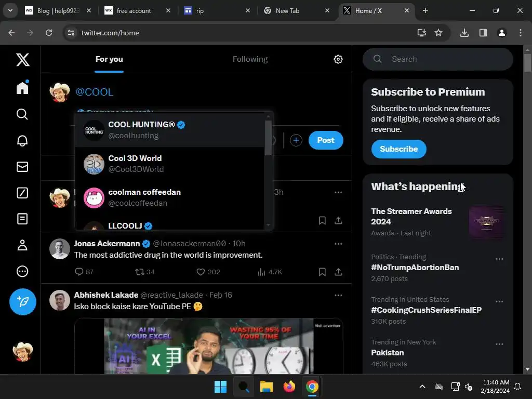Open Abhishek Lakade's profile name link
The height and width of the screenshot is (399, 532).
pyautogui.click(x=106, y=295)
